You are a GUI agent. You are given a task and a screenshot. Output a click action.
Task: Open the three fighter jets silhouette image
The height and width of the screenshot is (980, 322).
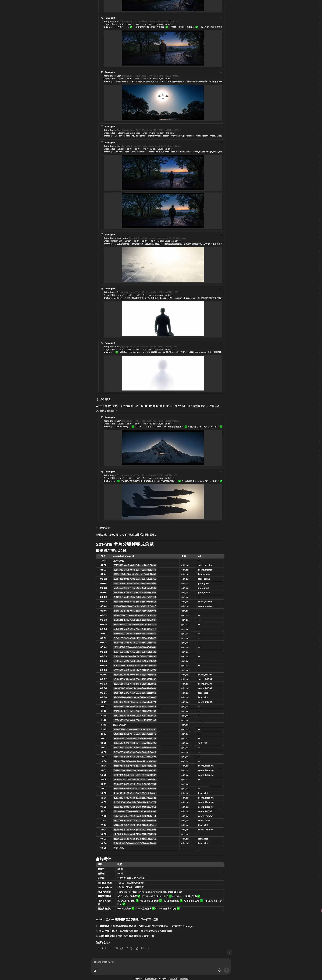pos(163,501)
